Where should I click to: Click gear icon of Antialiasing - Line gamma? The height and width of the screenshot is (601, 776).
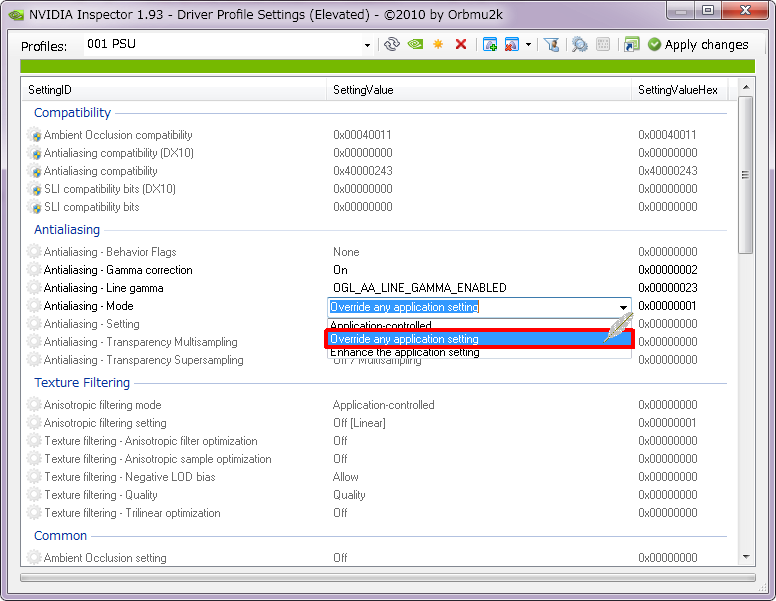pos(34,288)
